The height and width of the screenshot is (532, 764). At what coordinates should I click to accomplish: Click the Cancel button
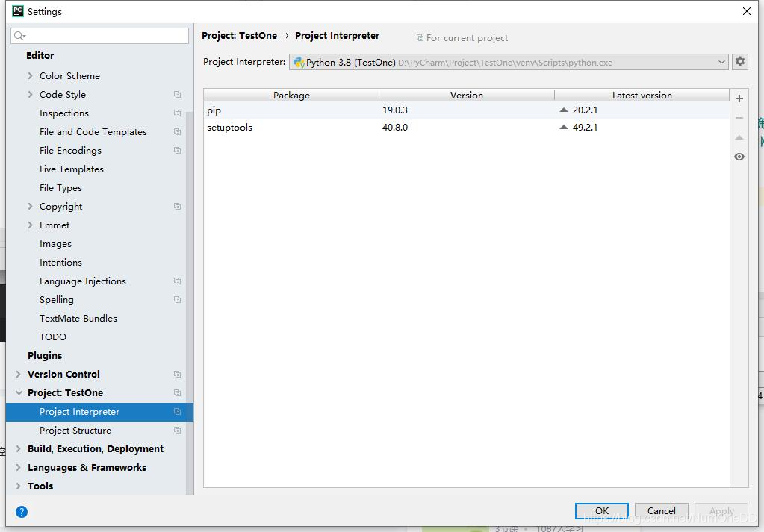pyautogui.click(x=661, y=510)
